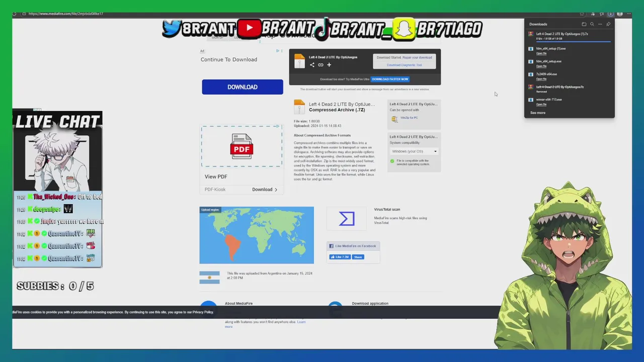The image size is (644, 362).
Task: Click the About MediaFire heading
Action: click(238, 303)
